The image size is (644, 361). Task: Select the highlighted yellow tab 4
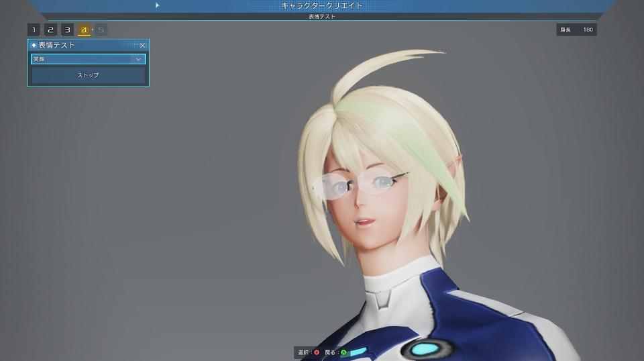(x=84, y=30)
